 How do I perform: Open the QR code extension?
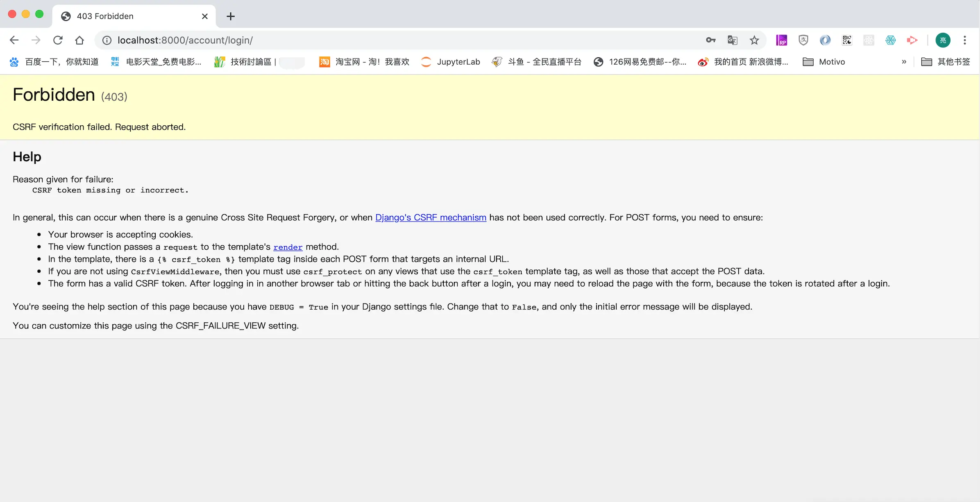847,40
